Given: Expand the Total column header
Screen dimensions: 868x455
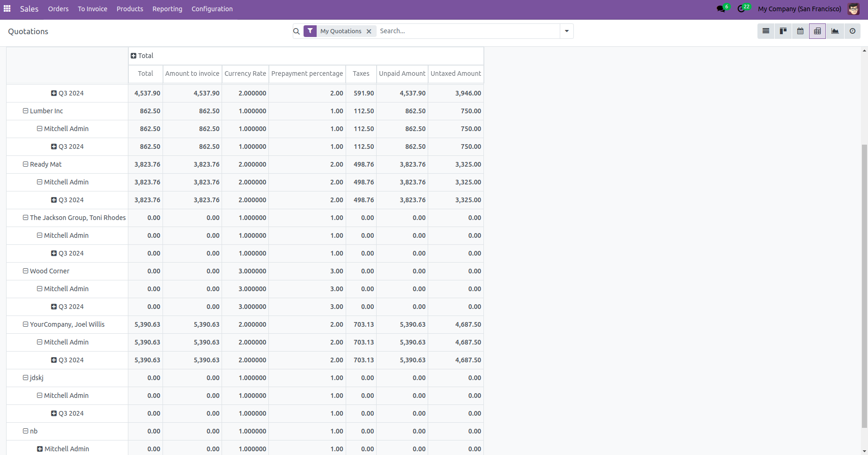Looking at the screenshot, I should pos(142,56).
